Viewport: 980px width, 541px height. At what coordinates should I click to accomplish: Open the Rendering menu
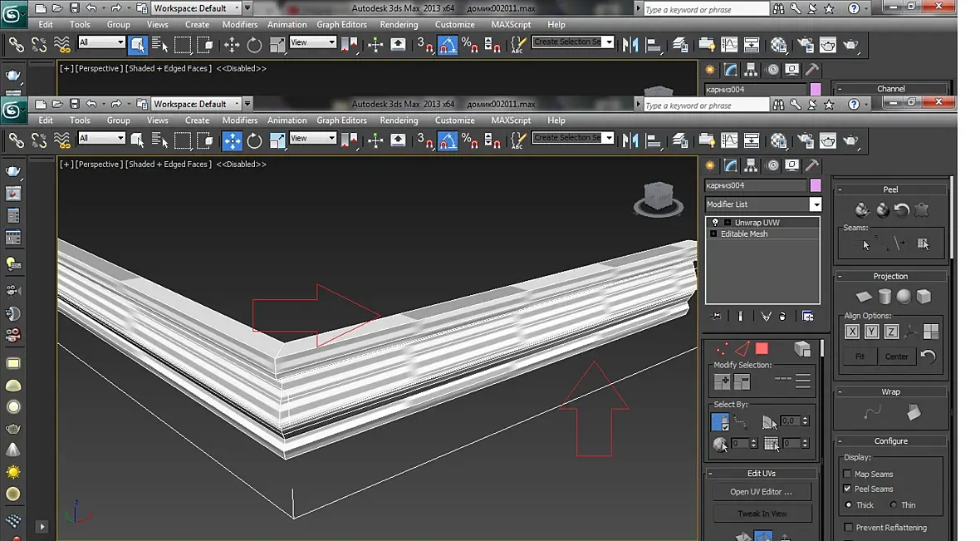(x=399, y=120)
